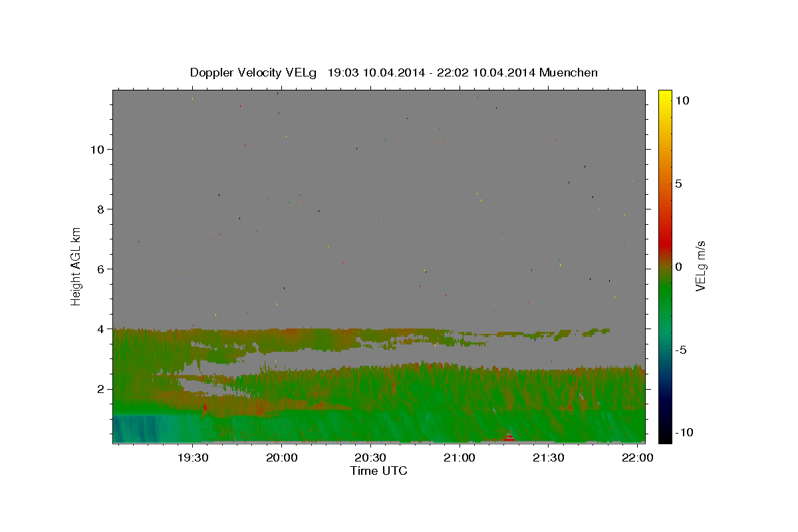Screen dimensions: 798x532
Task: Click the colorbar tick label 0
Action: click(x=678, y=267)
